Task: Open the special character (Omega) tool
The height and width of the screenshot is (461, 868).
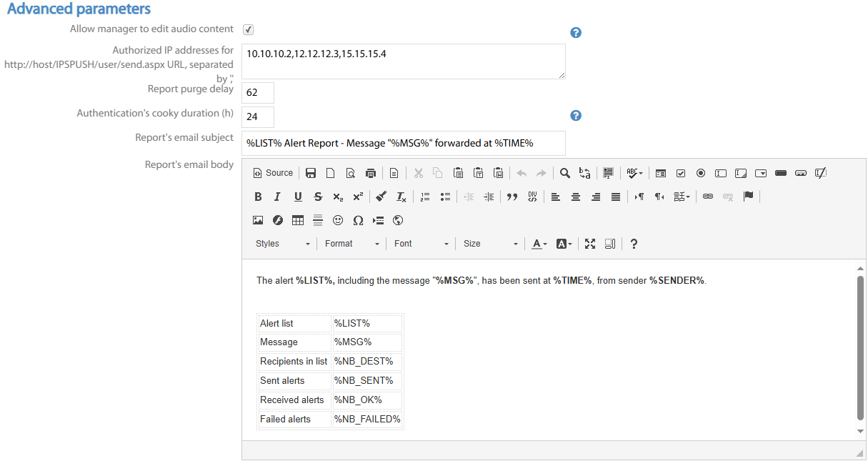Action: click(x=358, y=221)
